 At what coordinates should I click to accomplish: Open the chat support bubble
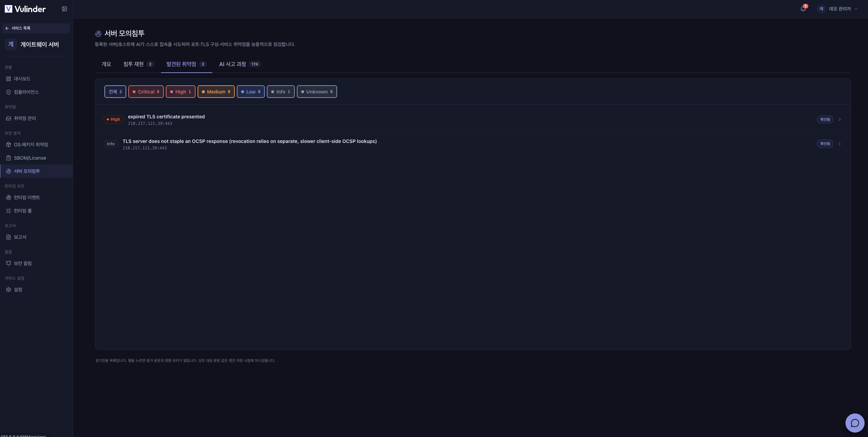pyautogui.click(x=855, y=423)
